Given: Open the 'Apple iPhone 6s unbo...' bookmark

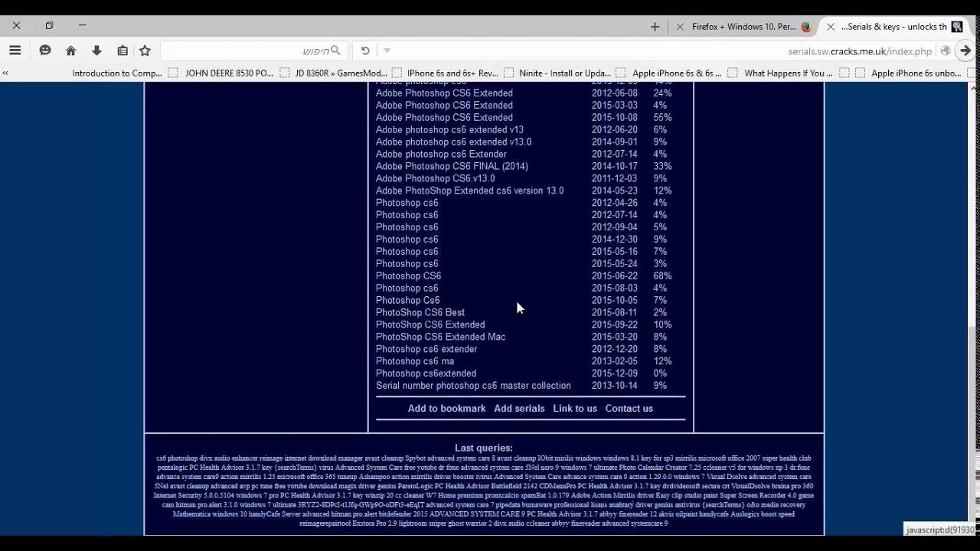Looking at the screenshot, I should click(x=916, y=73).
